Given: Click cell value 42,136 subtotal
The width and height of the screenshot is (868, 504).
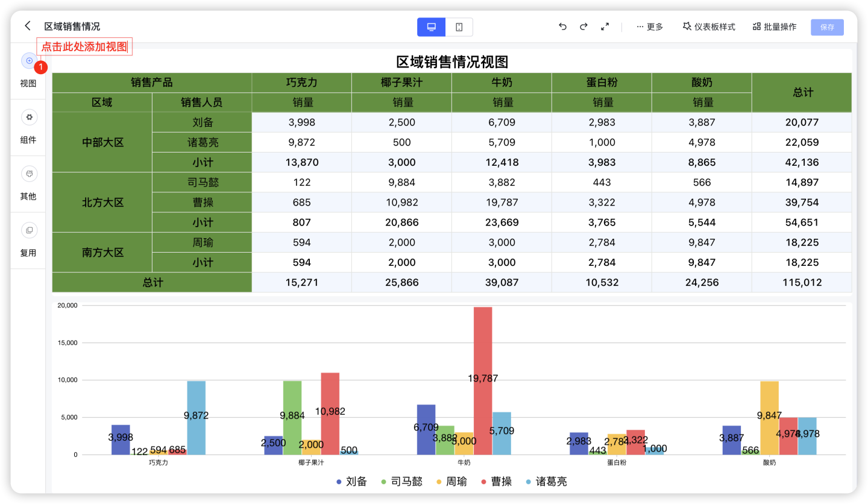Looking at the screenshot, I should (x=802, y=162).
